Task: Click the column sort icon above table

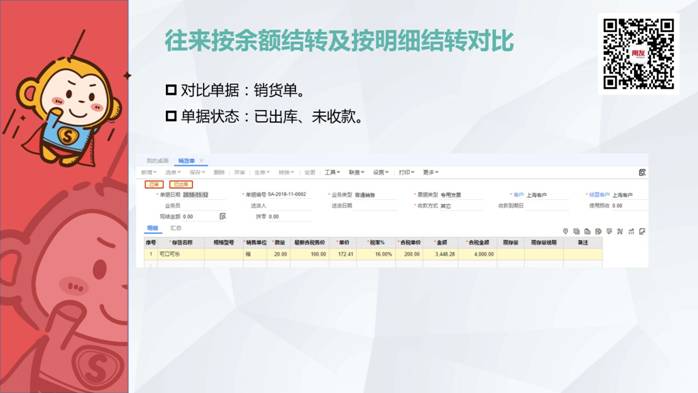Action: [x=631, y=231]
